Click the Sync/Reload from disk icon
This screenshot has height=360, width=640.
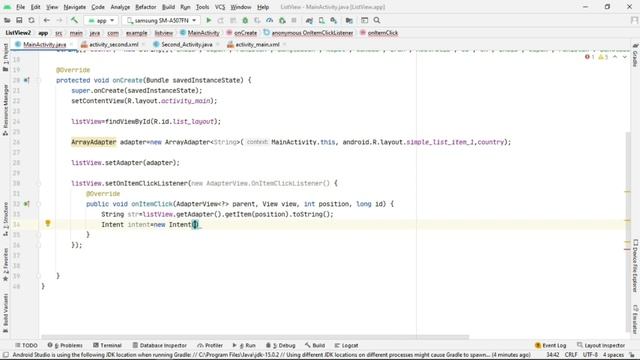[x=31, y=20]
